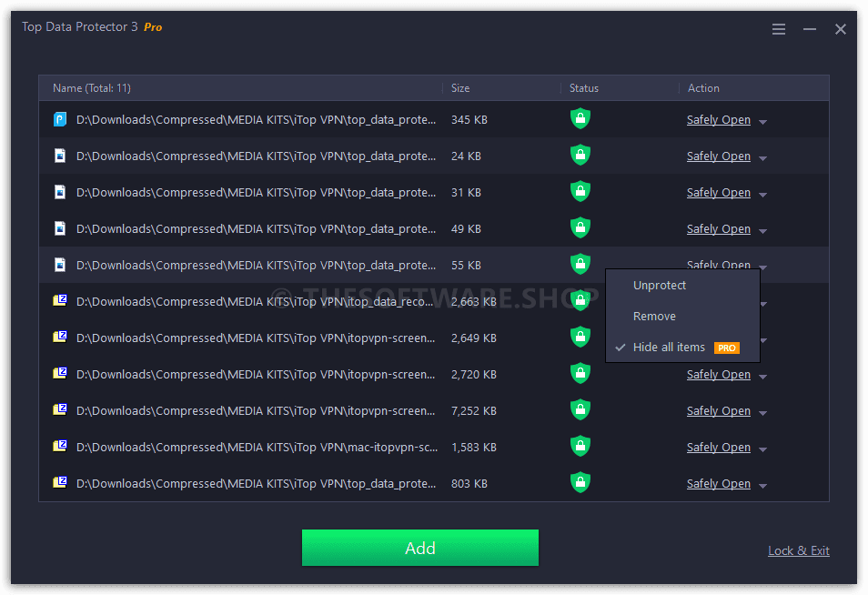The width and height of the screenshot is (868, 595).
Task: Open the hamburger main menu icon
Action: [778, 29]
